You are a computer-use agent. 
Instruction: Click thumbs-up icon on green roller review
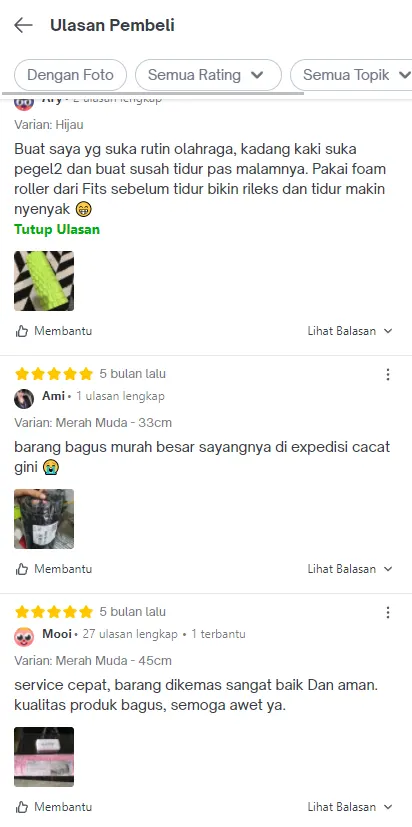pos(22,331)
